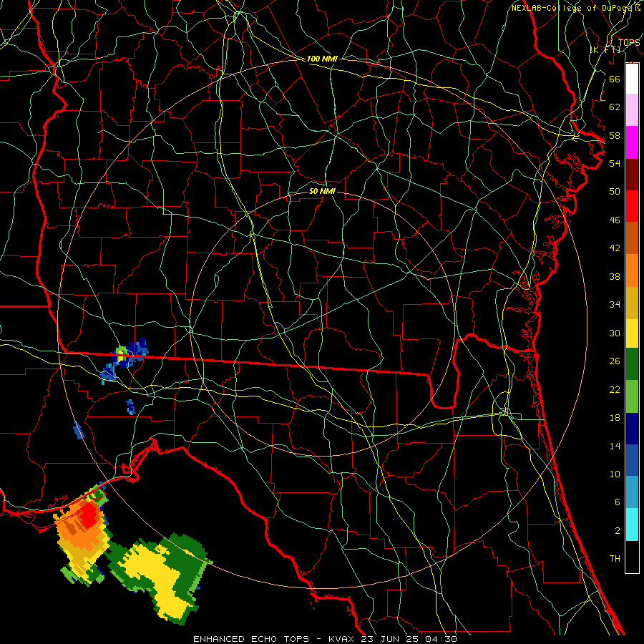Click the legend value "54"
This screenshot has height=644, width=644.
(x=615, y=163)
